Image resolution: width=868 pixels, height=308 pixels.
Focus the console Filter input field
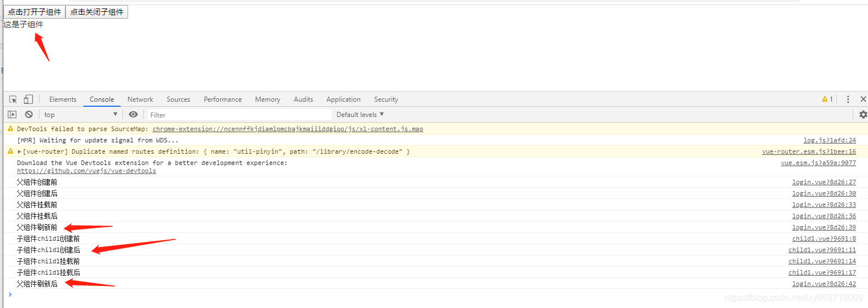240,115
